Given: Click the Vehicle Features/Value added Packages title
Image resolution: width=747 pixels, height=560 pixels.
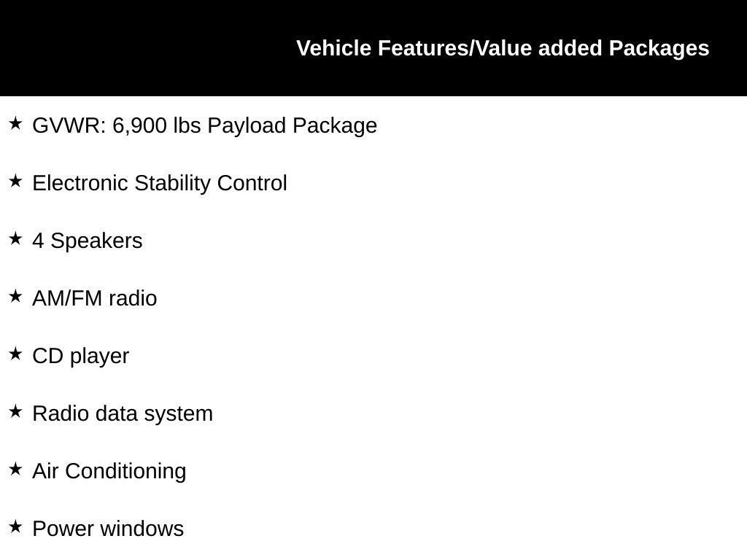Looking at the screenshot, I should 503,48.
